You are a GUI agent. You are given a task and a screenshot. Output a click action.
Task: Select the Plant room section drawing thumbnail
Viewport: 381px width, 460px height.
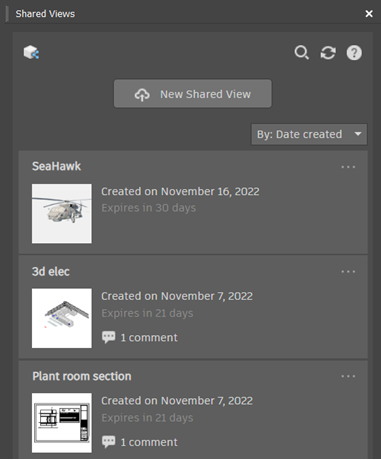point(62,423)
